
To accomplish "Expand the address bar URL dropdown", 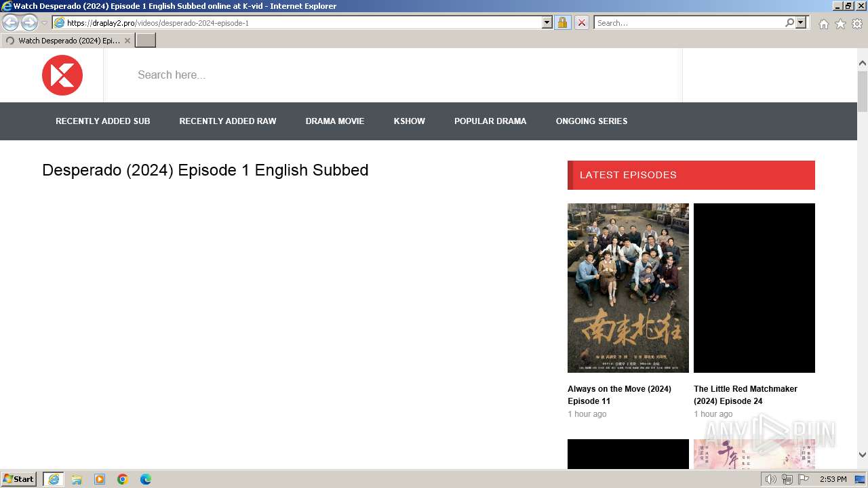I will click(x=547, y=23).
